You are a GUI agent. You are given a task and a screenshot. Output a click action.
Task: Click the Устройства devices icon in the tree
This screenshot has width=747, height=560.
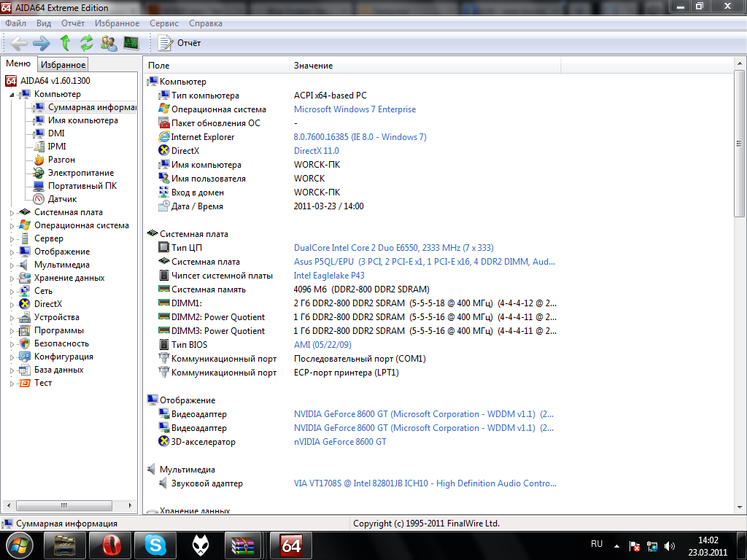[x=25, y=318]
